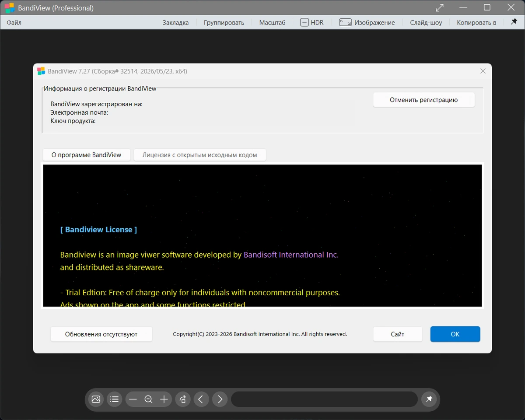Open the Изображение menu

coord(367,22)
